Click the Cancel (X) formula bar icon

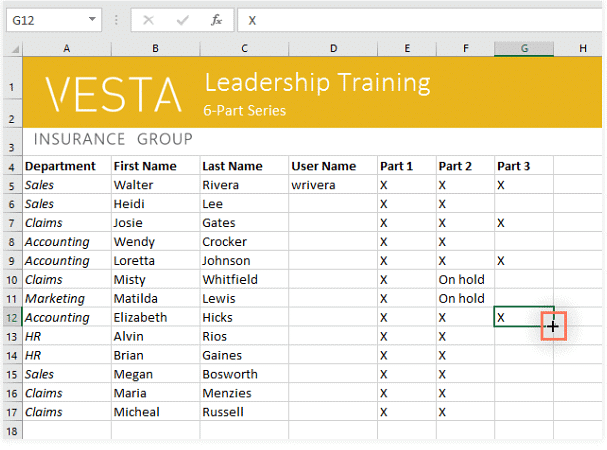[148, 20]
